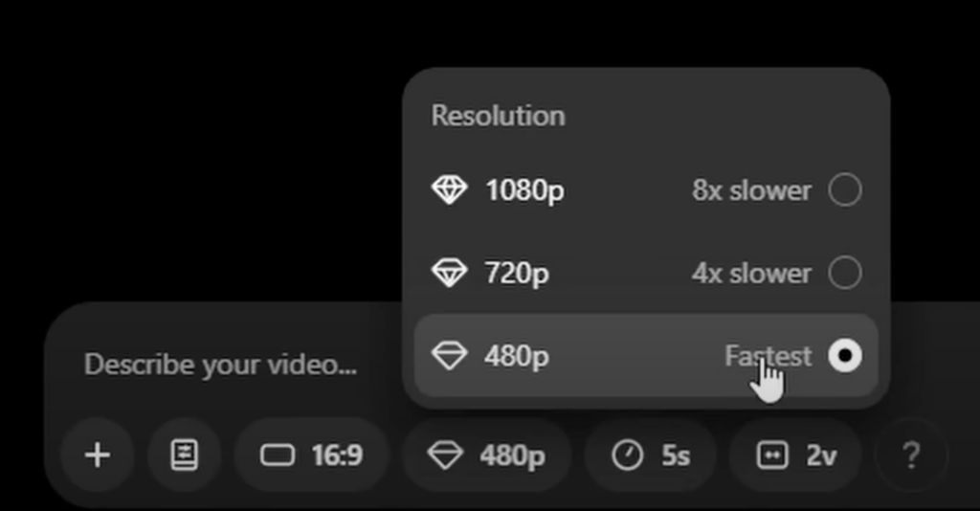Open the 16:9 aspect ratio dropdown

click(312, 455)
